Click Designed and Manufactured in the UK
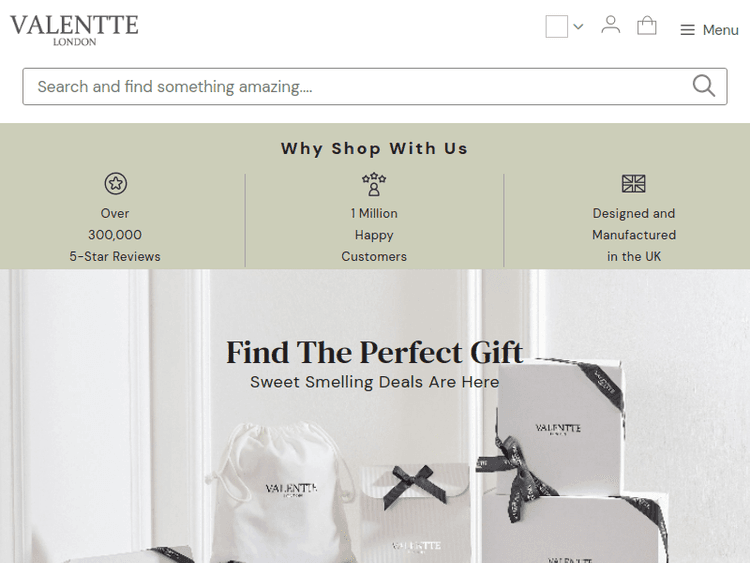This screenshot has height=563, width=750. (634, 235)
